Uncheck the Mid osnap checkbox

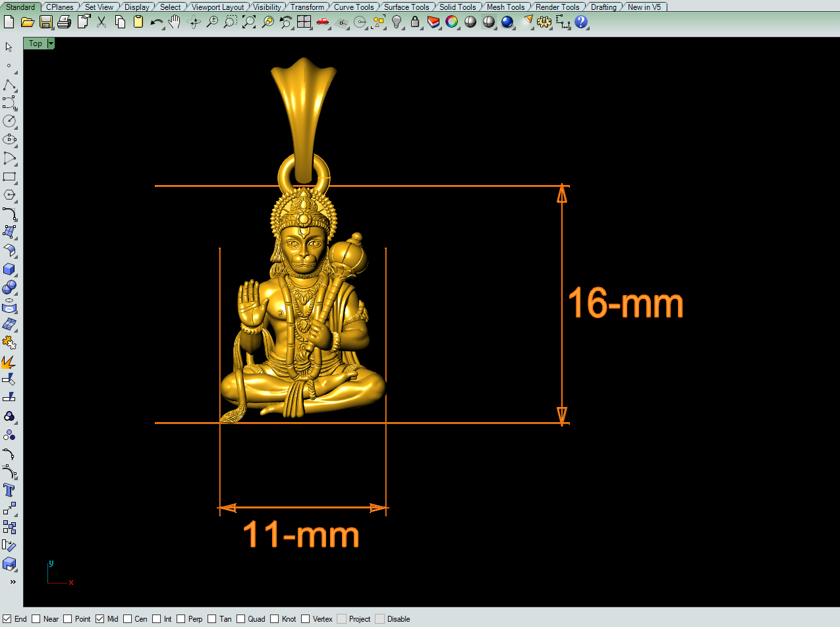click(x=100, y=619)
